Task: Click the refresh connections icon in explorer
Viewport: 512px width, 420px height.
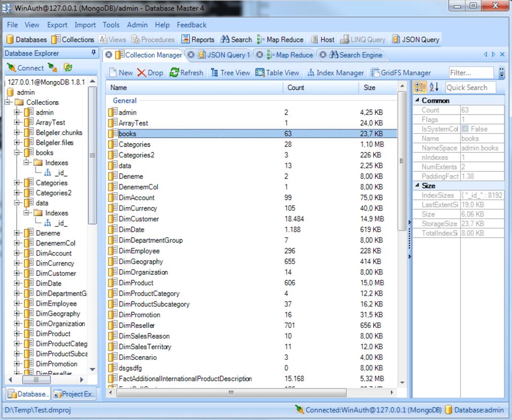Action: [68, 68]
